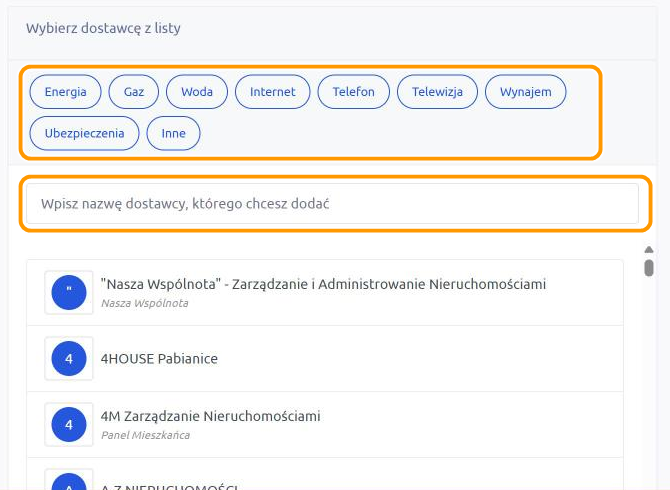Click the Wybierz dostawcę z listy heading
Viewport: 670px width, 490px height.
pos(103,28)
